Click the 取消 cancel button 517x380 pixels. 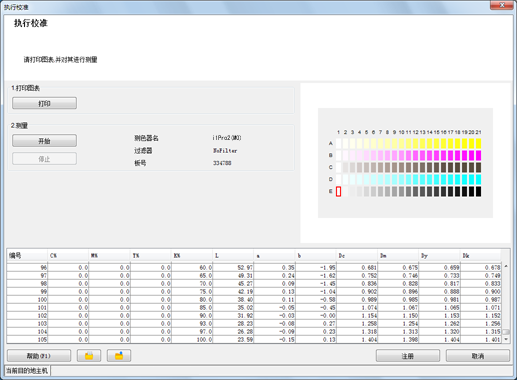click(x=478, y=356)
